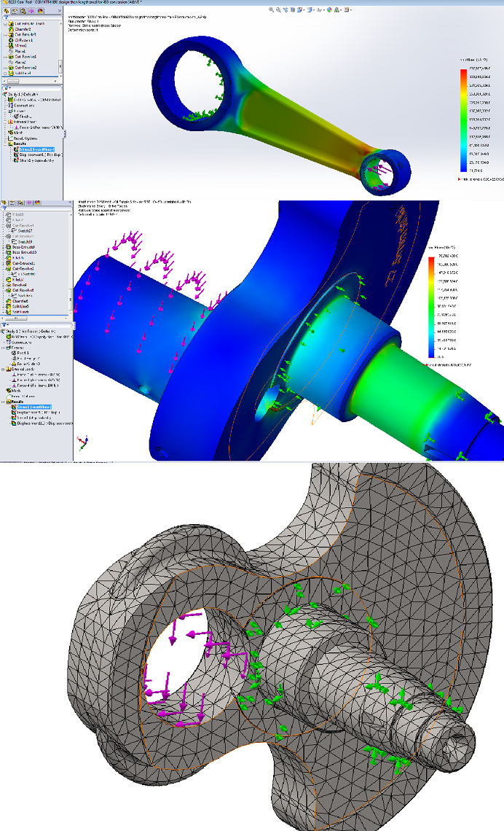The height and width of the screenshot is (831, 504).
Task: Click Section View in heads-up toolbar
Action: coord(292,10)
